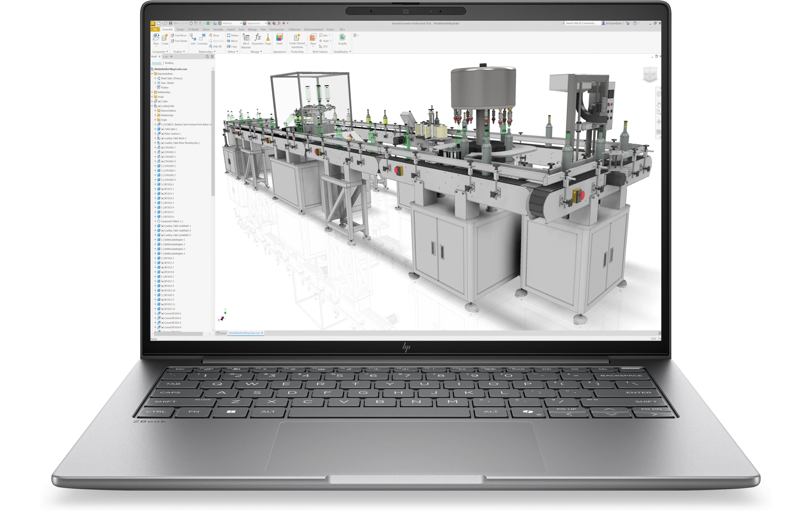The width and height of the screenshot is (812, 511).
Task: Switch to the Annotate ribbon tab
Action: pos(218,29)
